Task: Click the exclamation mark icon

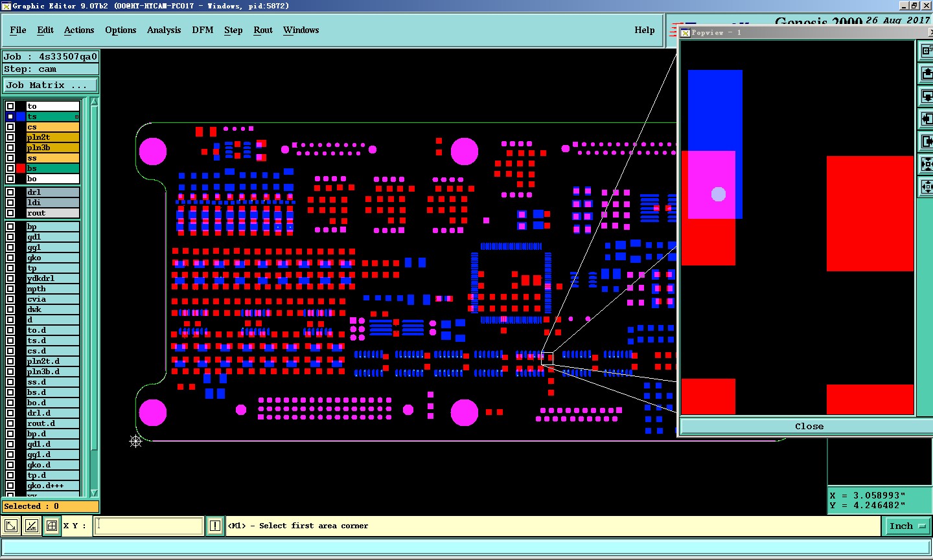Action: (x=215, y=526)
